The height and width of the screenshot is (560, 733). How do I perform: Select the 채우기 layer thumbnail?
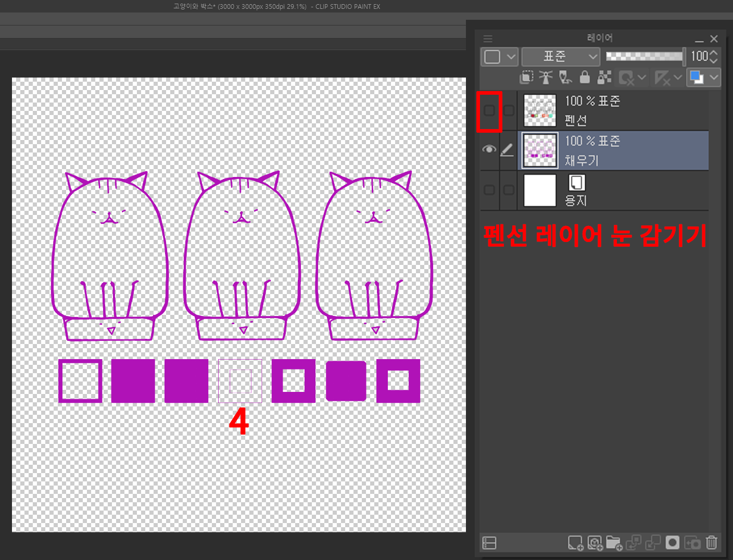[540, 150]
